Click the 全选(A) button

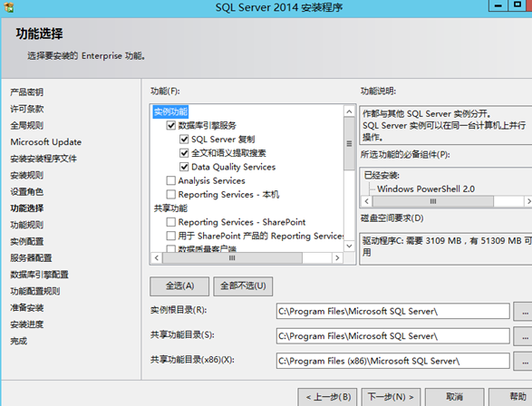179,286
